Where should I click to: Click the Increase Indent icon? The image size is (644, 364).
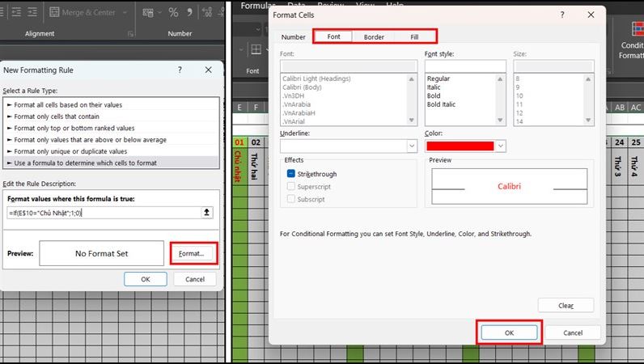click(32, 12)
